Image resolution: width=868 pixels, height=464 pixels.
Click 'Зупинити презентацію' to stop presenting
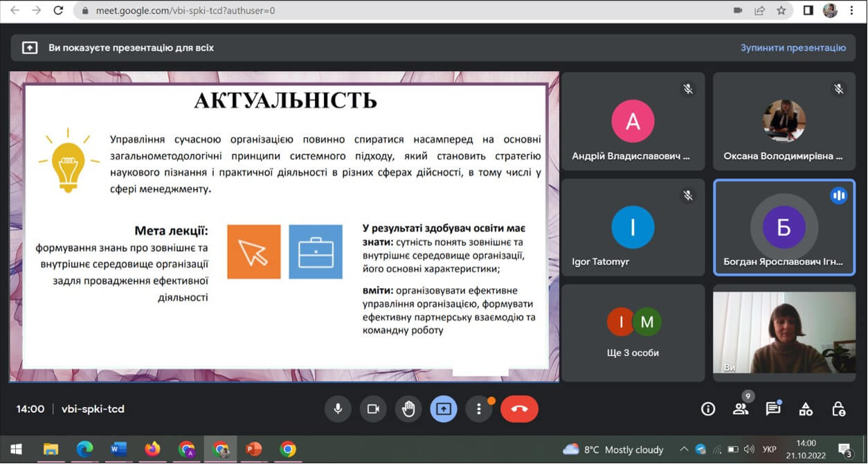(x=793, y=48)
